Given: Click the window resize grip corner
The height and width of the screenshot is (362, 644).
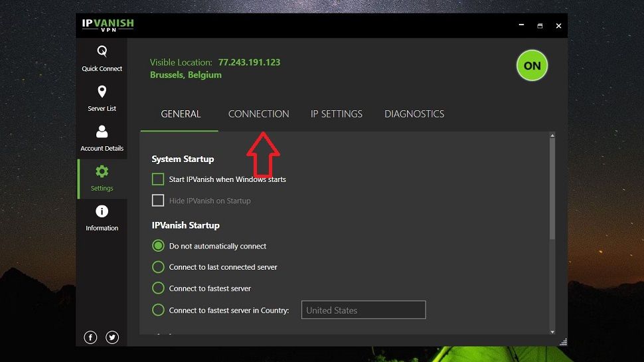Looking at the screenshot, I should (564, 342).
